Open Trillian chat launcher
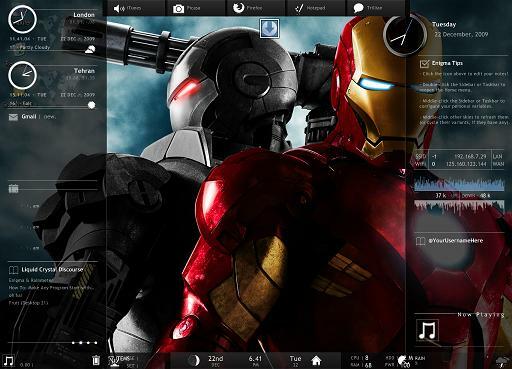The width and height of the screenshot is (512, 369). click(368, 8)
